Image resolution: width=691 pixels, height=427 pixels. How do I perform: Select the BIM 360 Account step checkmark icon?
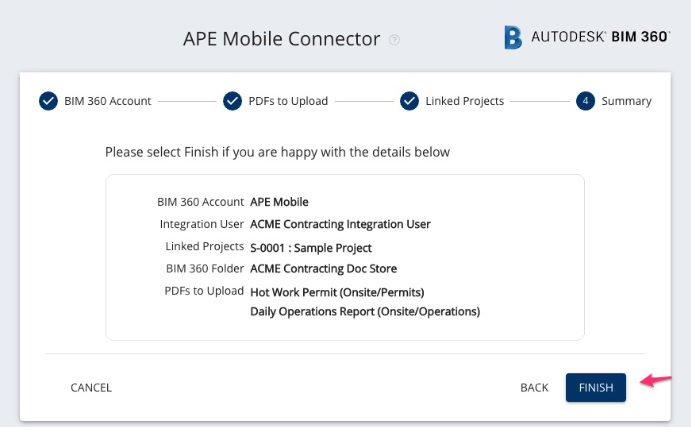coord(48,101)
